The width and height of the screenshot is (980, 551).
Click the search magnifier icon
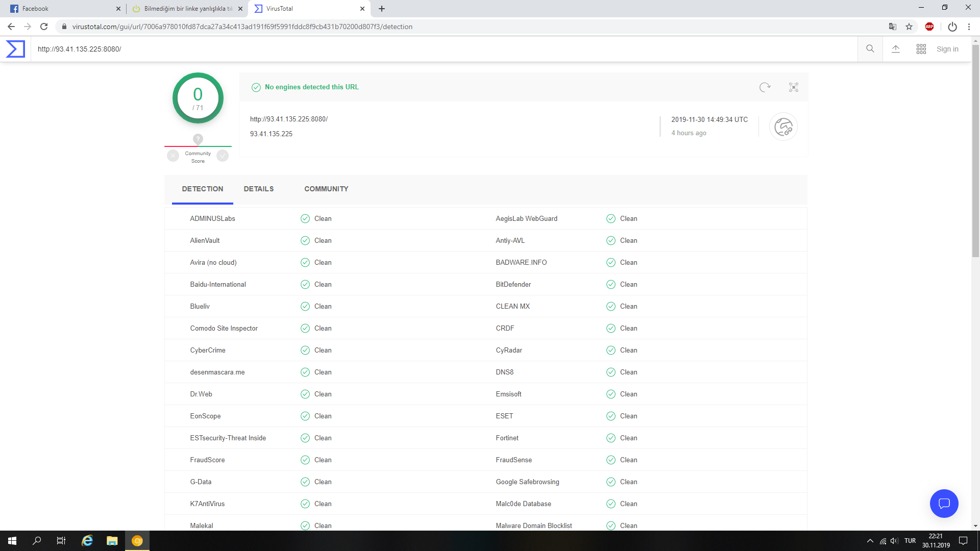pos(870,49)
